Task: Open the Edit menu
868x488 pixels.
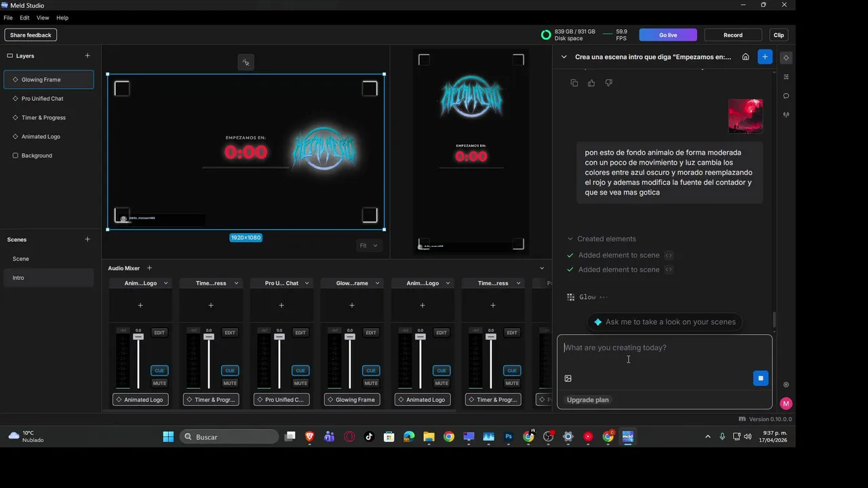Action: 24,18
